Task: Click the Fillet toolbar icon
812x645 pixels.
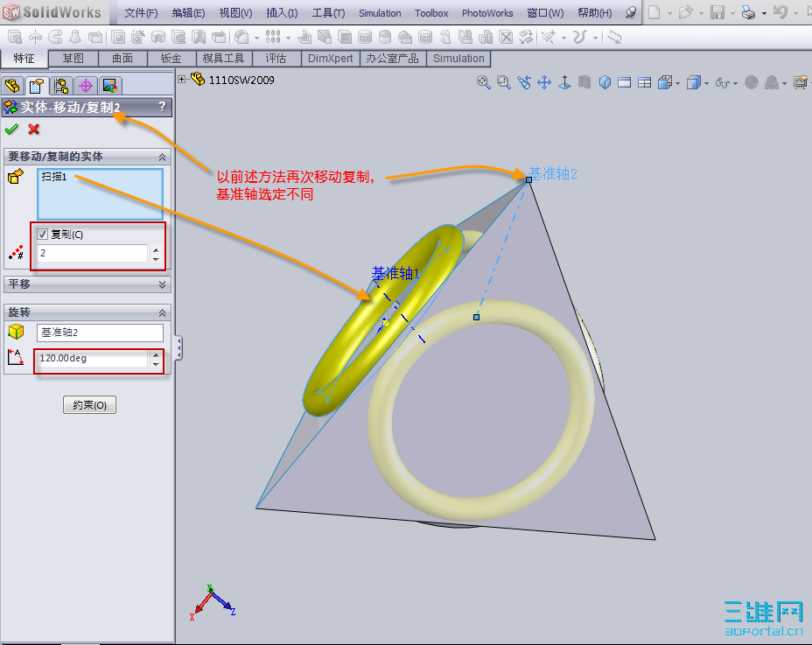Action: pos(241,37)
